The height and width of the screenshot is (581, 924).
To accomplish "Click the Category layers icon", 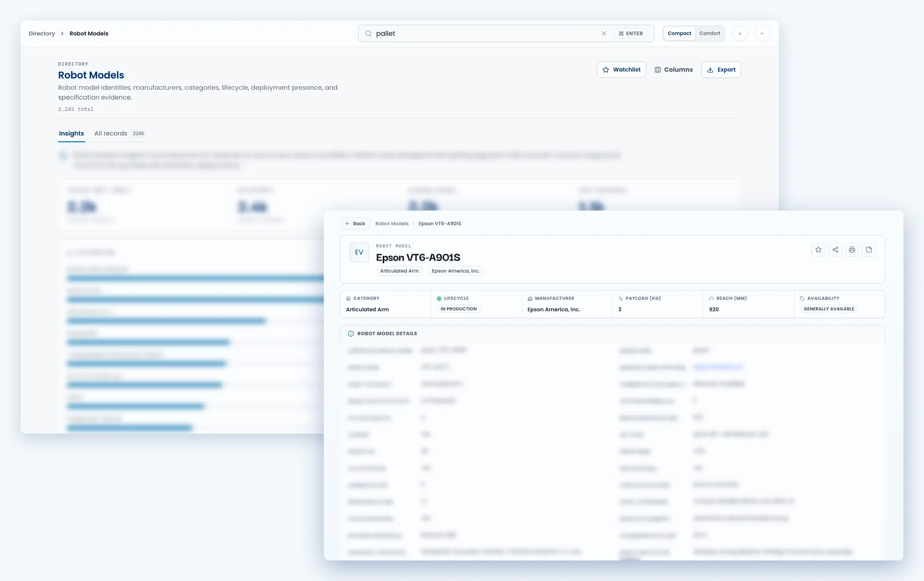I will (x=348, y=298).
